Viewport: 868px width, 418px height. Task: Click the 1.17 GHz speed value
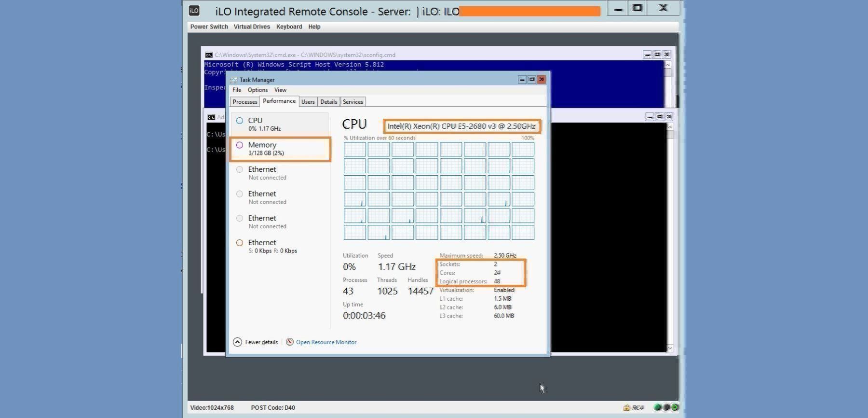[x=396, y=267]
